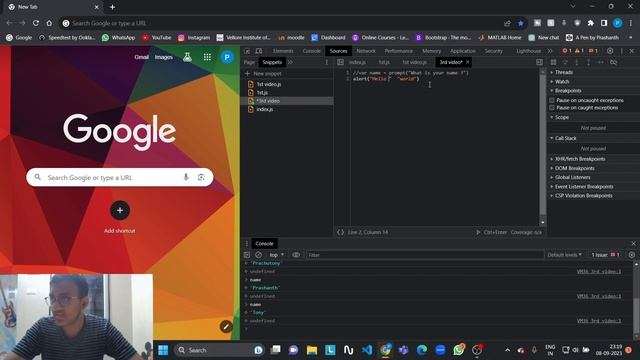The height and width of the screenshot is (360, 640).
Task: Click the 1 Issue button
Action: (x=605, y=255)
